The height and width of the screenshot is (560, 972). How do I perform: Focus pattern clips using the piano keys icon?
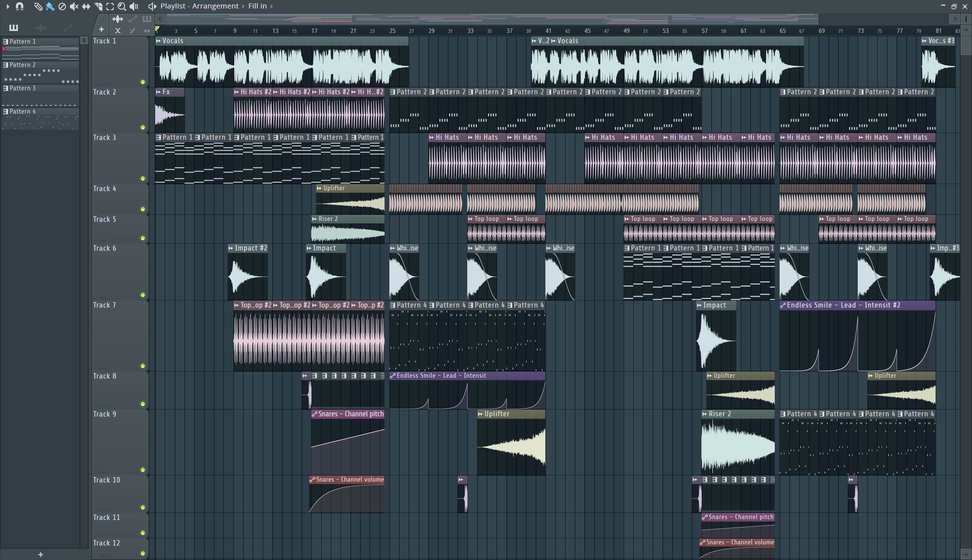tap(147, 19)
